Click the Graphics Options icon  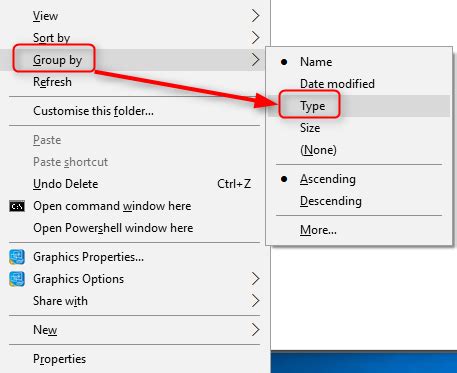[17, 279]
